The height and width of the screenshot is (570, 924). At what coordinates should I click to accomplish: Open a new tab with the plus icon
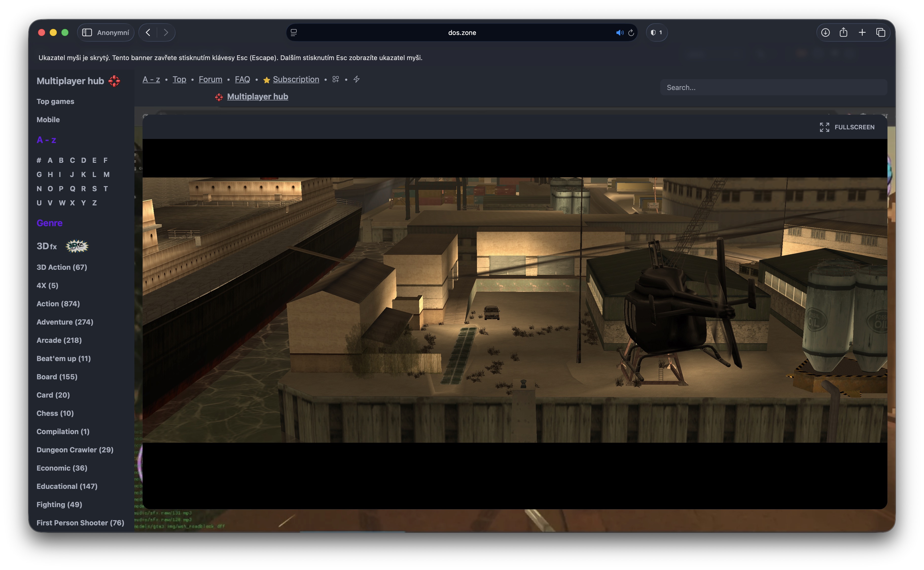click(862, 32)
